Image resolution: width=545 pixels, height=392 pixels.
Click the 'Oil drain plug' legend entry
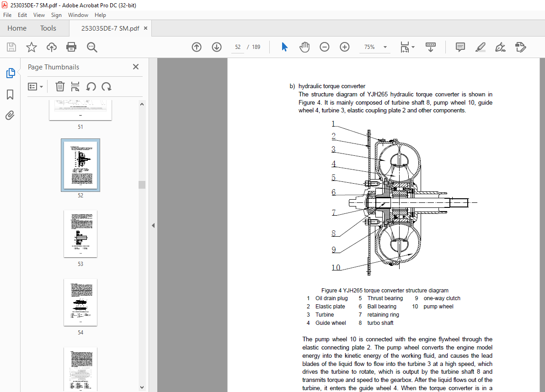pos(331,298)
